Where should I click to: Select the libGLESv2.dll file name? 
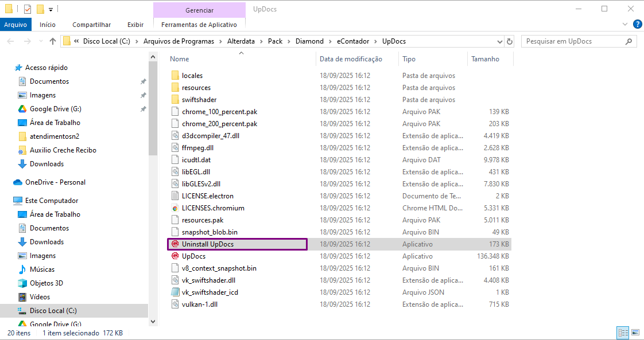[x=201, y=184]
